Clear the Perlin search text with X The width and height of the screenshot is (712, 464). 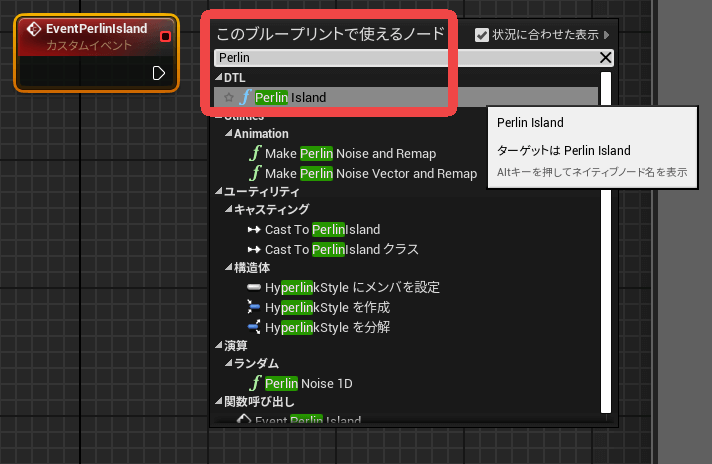coord(605,58)
